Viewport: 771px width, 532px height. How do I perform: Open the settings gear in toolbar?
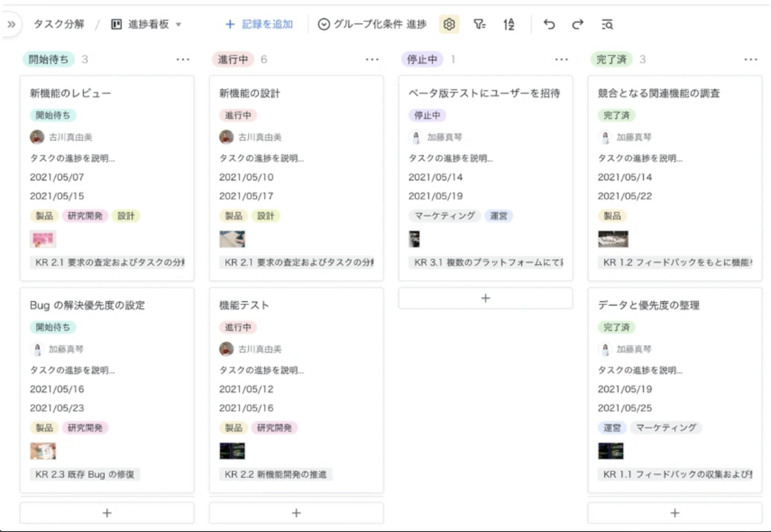point(449,24)
